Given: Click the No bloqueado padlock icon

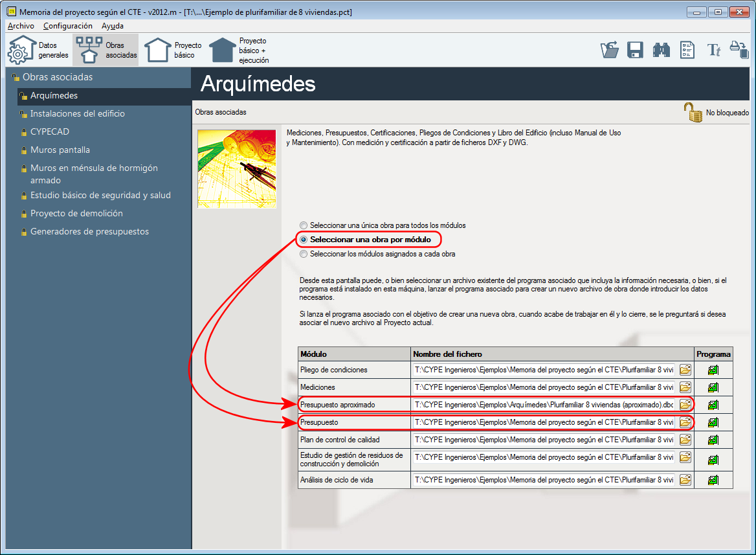Looking at the screenshot, I should 693,113.
